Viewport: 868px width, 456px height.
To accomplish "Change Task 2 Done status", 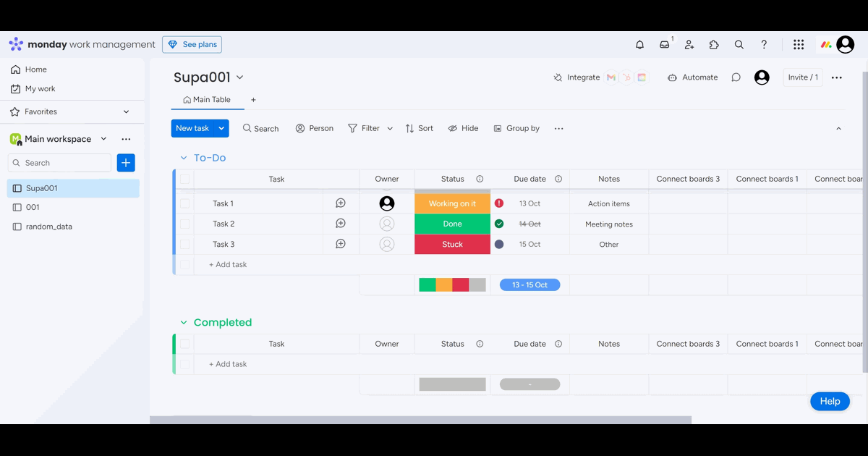I will pyautogui.click(x=452, y=224).
